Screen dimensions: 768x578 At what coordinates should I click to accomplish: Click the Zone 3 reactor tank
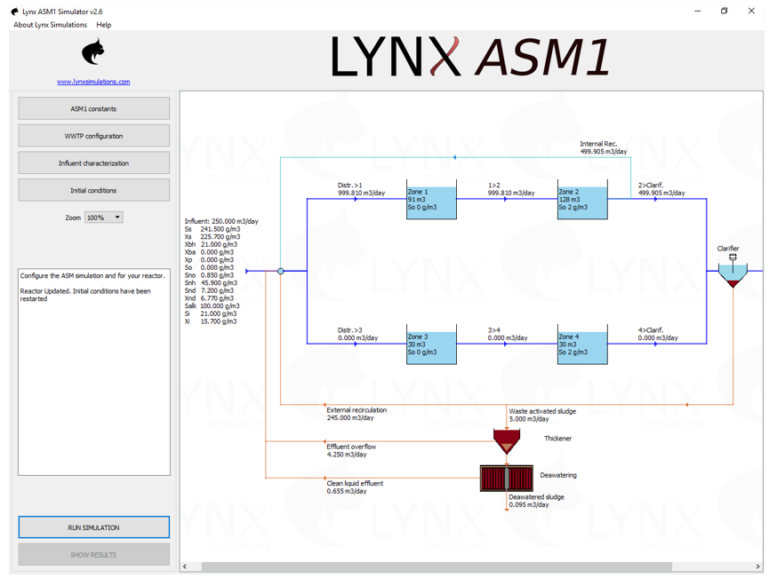431,344
